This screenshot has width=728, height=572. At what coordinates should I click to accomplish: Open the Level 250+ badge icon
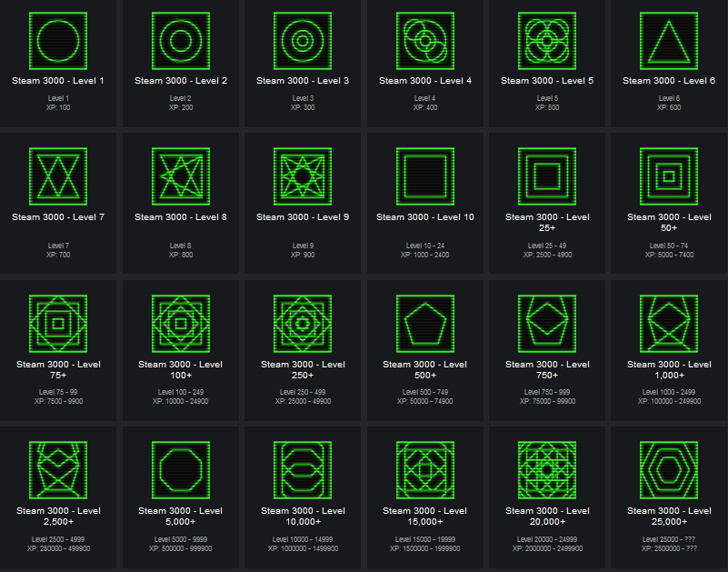point(303,324)
